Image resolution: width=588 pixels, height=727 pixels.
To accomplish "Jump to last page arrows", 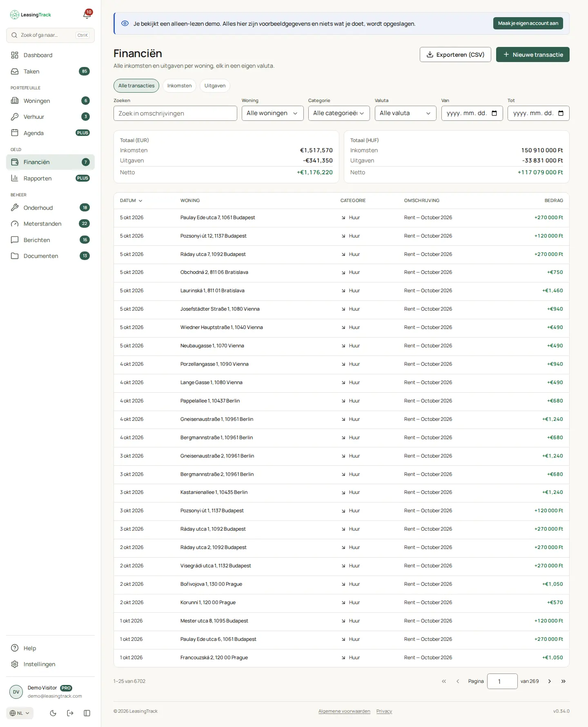I will coord(563,681).
